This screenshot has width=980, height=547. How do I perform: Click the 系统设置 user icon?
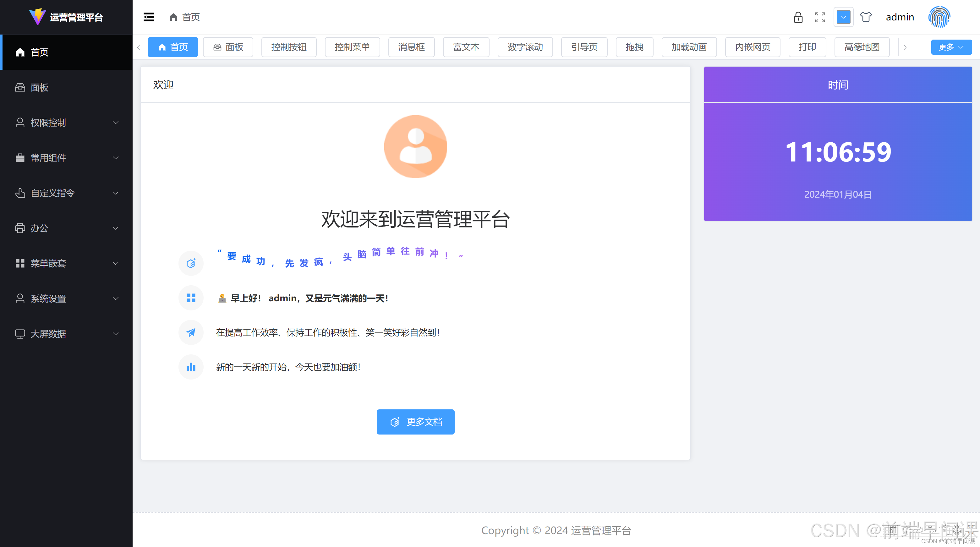coord(20,298)
